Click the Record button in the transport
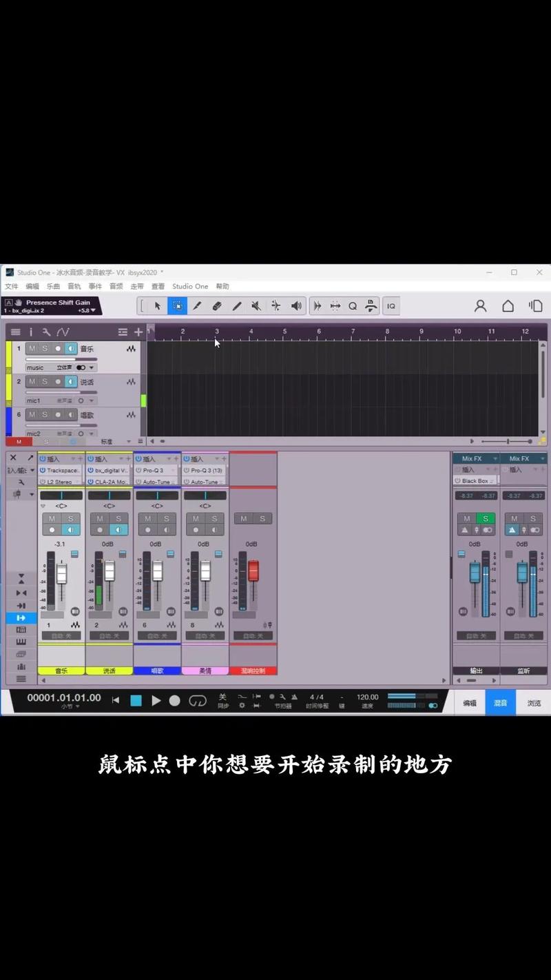 (176, 700)
